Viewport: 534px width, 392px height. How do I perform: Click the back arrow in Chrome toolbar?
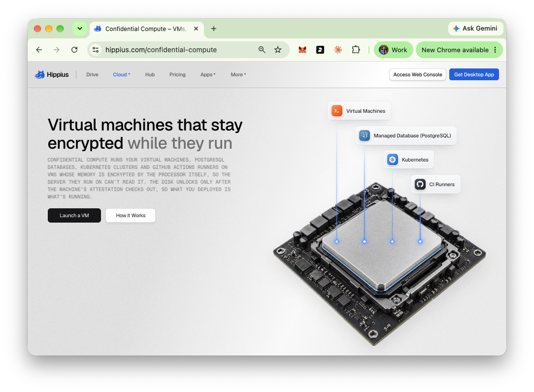tap(39, 50)
